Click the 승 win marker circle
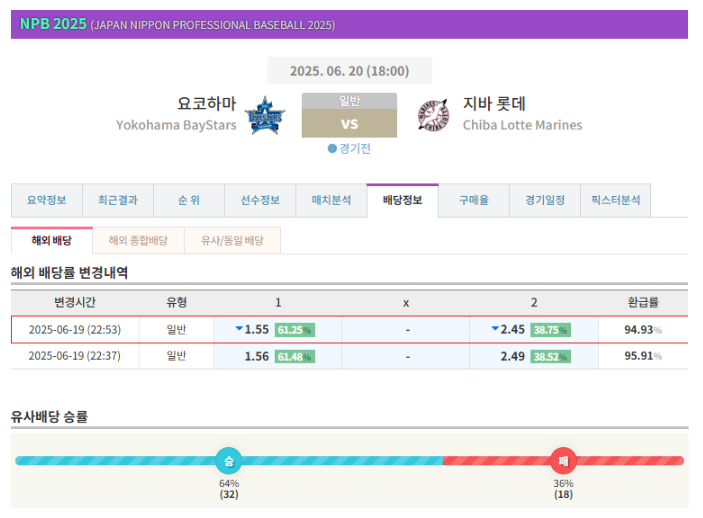The width and height of the screenshot is (703, 518). 229,461
